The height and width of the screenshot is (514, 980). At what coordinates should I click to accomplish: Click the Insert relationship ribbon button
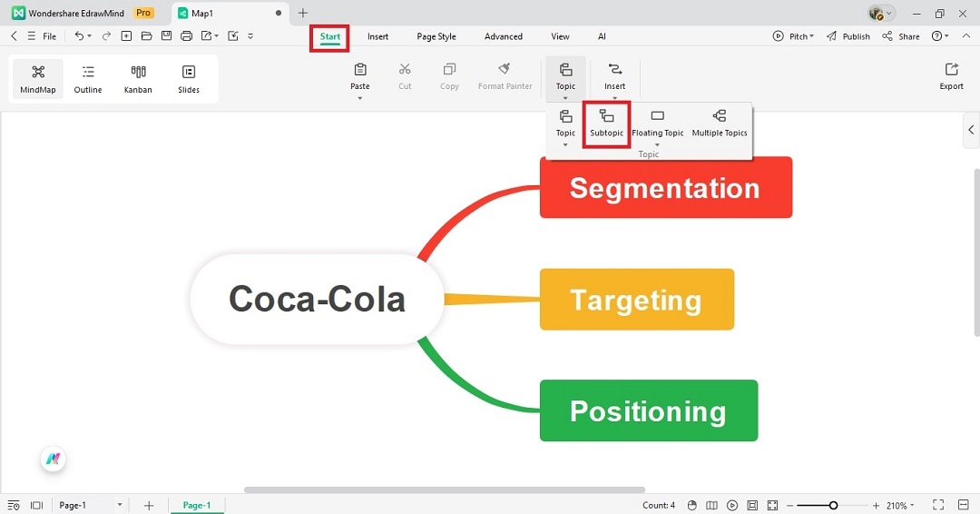615,76
